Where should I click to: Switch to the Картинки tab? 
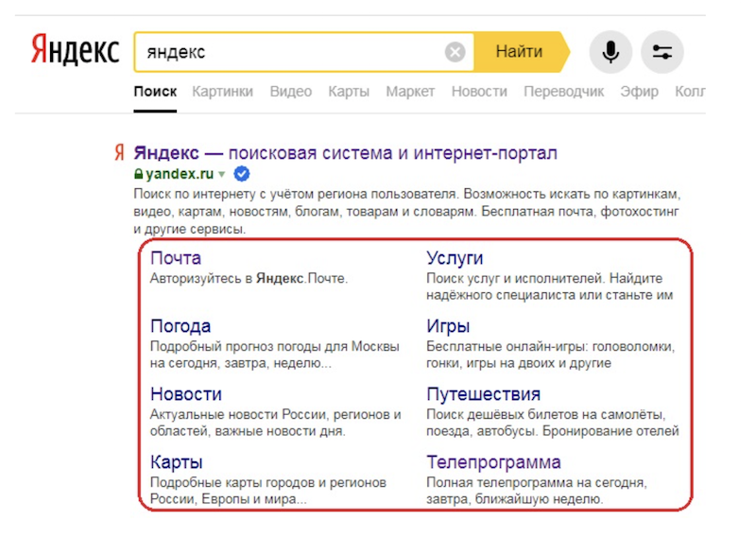(223, 92)
